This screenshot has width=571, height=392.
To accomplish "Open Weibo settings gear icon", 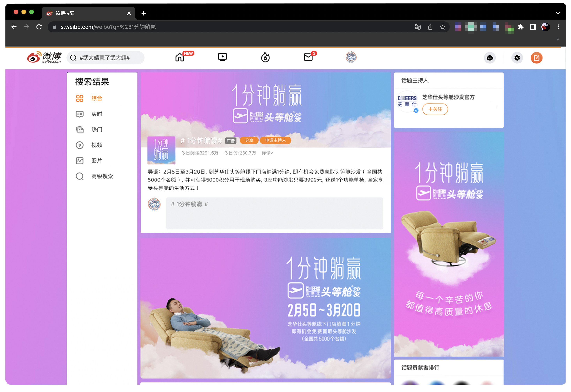I will point(517,58).
